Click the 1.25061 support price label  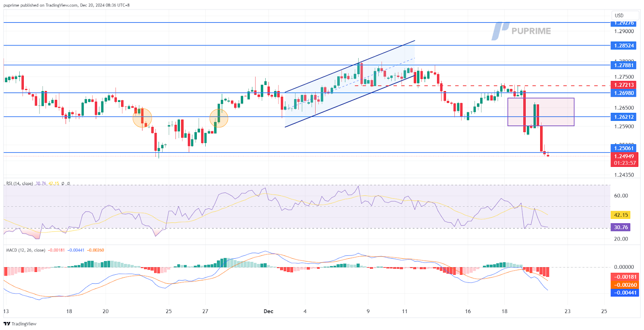624,148
